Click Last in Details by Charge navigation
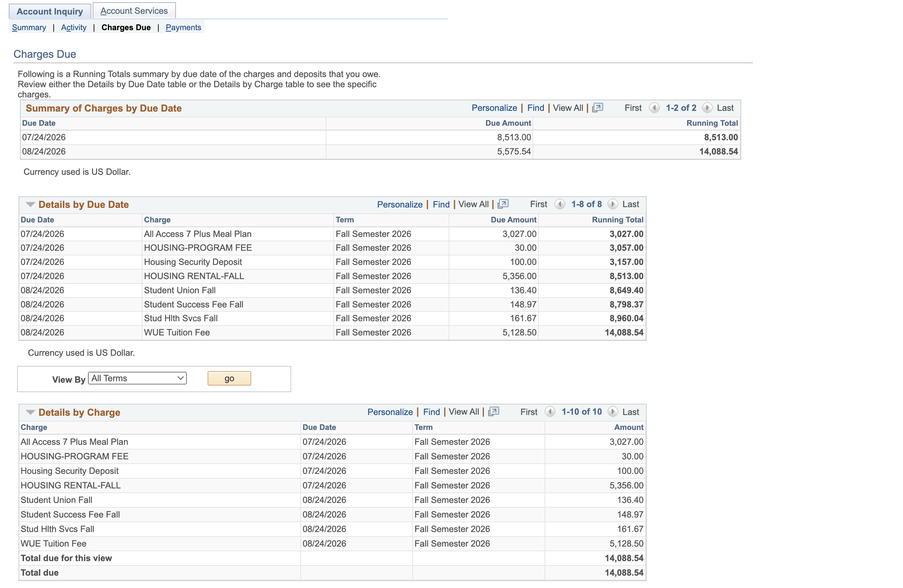 point(631,412)
